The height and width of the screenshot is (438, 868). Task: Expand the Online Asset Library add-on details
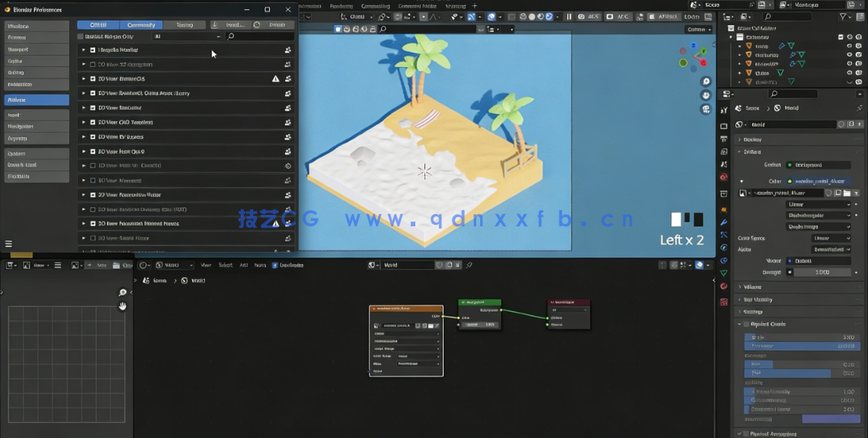pos(84,93)
